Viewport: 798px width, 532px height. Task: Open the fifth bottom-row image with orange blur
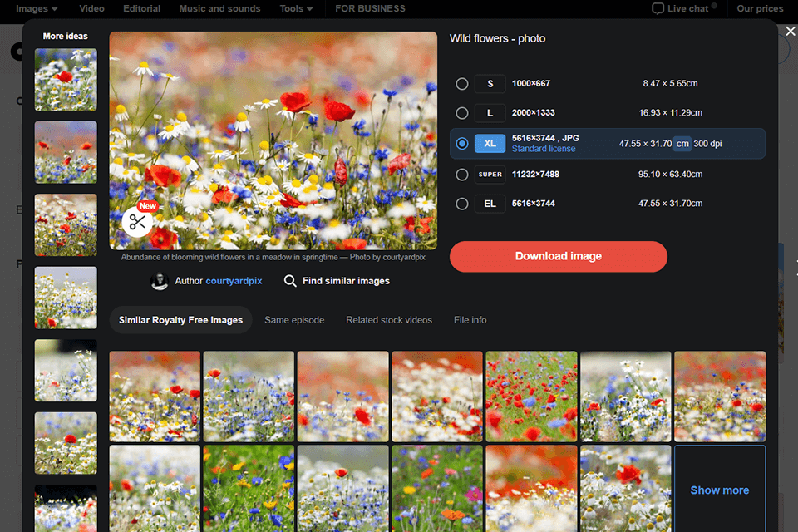tap(531, 489)
